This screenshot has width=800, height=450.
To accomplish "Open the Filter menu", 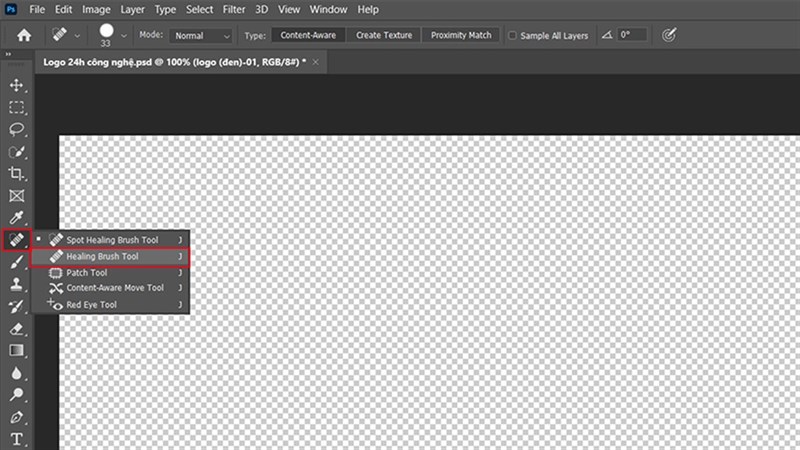I will 234,9.
